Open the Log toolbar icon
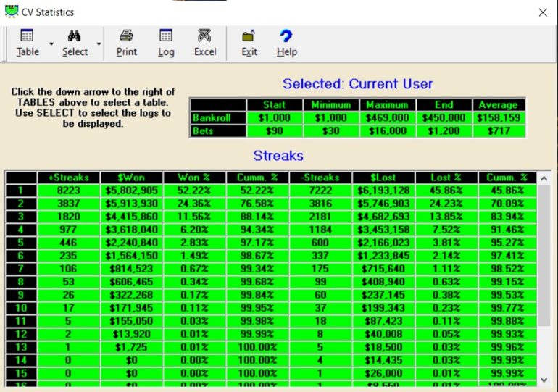 (166, 36)
